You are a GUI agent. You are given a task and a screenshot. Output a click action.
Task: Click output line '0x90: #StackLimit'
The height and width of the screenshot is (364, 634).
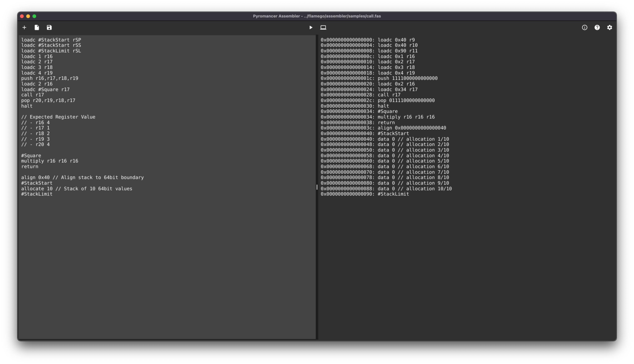click(x=365, y=194)
